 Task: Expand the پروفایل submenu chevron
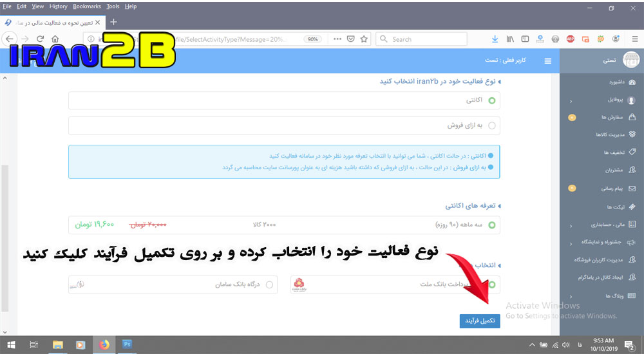(x=571, y=101)
